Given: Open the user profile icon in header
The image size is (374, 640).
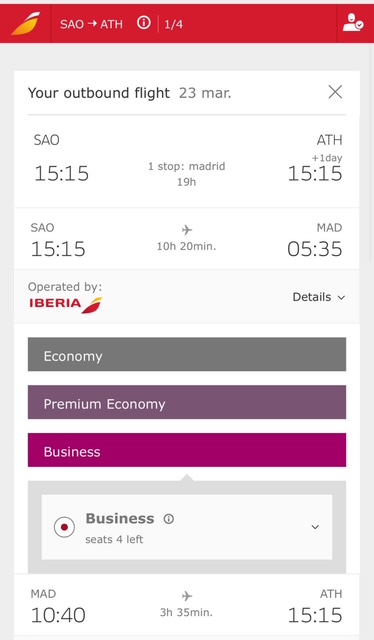Looking at the screenshot, I should pyautogui.click(x=353, y=23).
